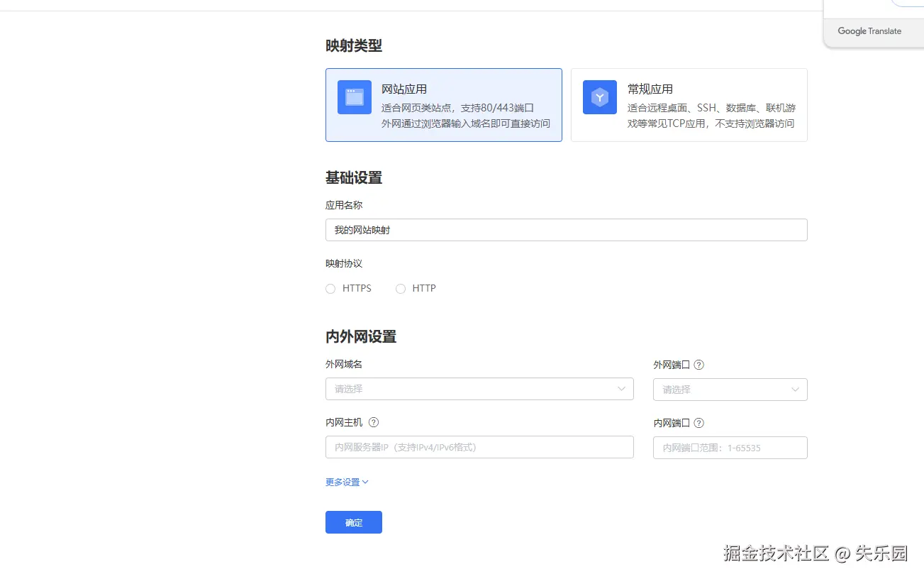Choose the 网站应用 mapping type card
The height and width of the screenshot is (579, 924).
(444, 105)
